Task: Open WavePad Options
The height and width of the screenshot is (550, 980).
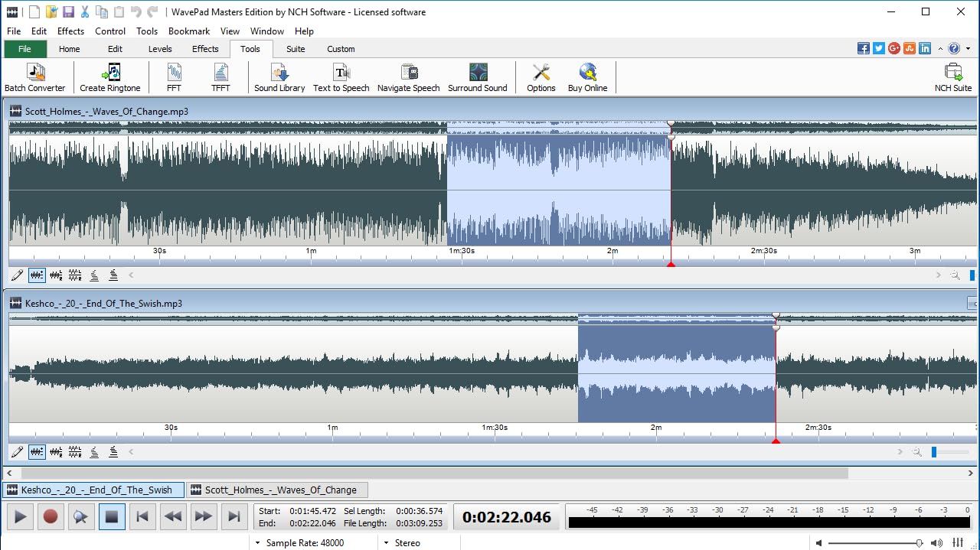Action: click(541, 76)
